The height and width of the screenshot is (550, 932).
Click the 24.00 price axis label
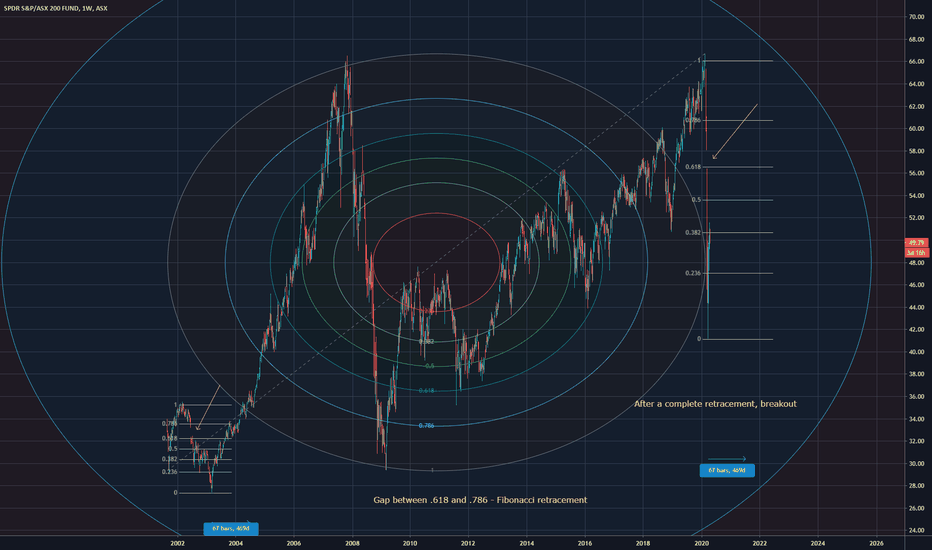pyautogui.click(x=915, y=530)
